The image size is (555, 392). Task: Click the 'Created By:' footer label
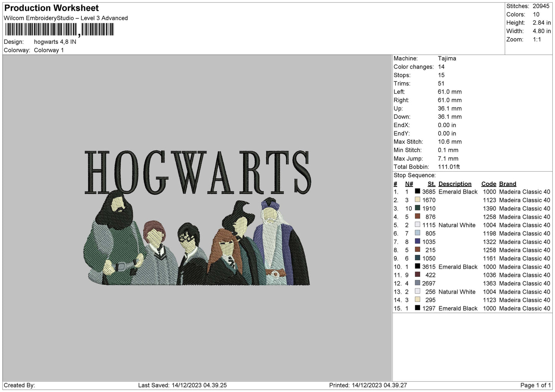(x=19, y=385)
